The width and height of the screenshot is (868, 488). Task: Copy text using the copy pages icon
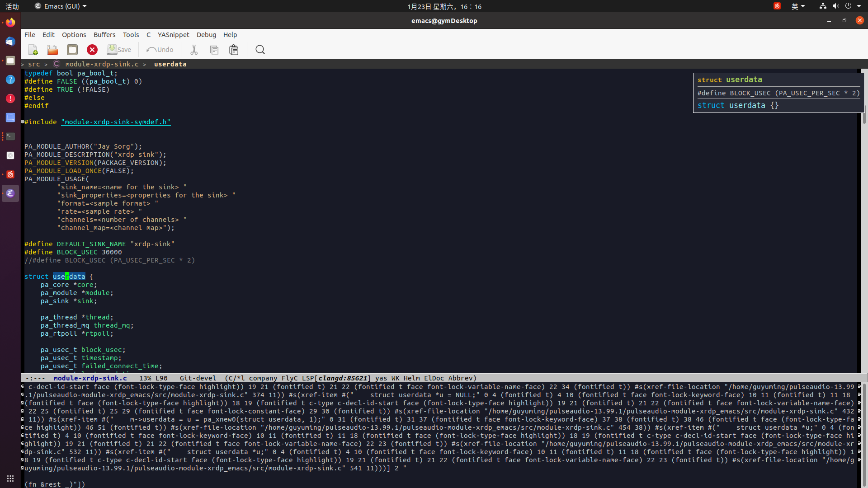pyautogui.click(x=214, y=50)
